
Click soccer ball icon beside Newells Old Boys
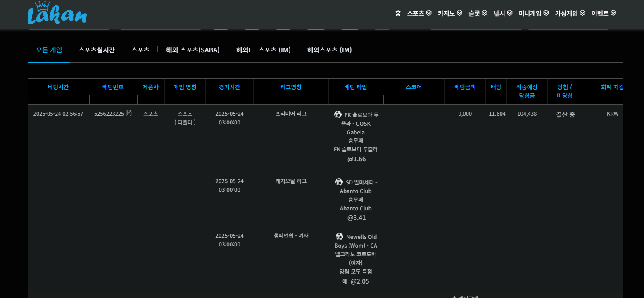point(340,236)
